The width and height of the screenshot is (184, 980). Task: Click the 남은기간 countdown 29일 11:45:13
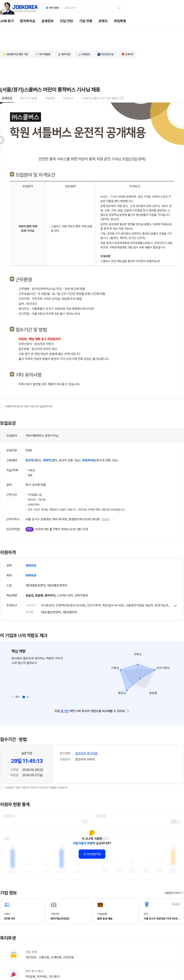tap(27, 761)
